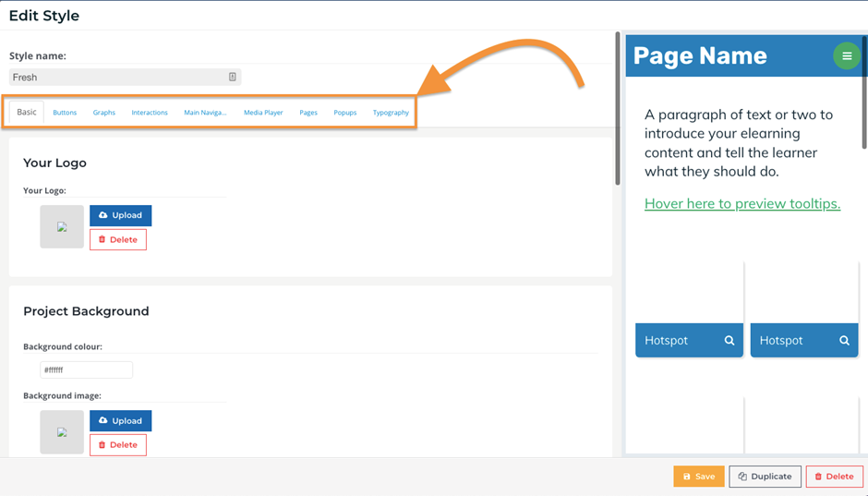Open the Main Navigation tab

click(x=205, y=113)
